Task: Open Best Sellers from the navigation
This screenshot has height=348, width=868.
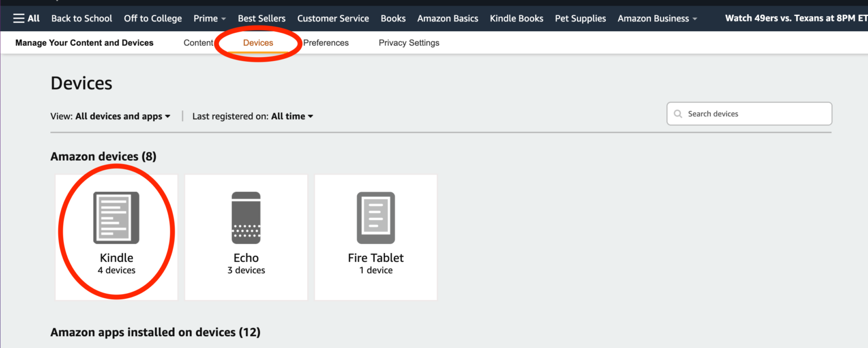Action: tap(262, 18)
